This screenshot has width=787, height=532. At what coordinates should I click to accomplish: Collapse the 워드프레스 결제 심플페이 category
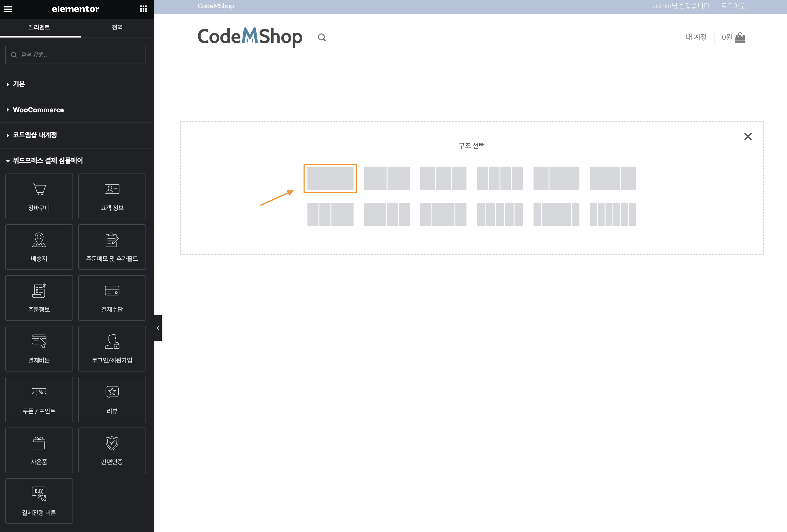click(x=77, y=160)
